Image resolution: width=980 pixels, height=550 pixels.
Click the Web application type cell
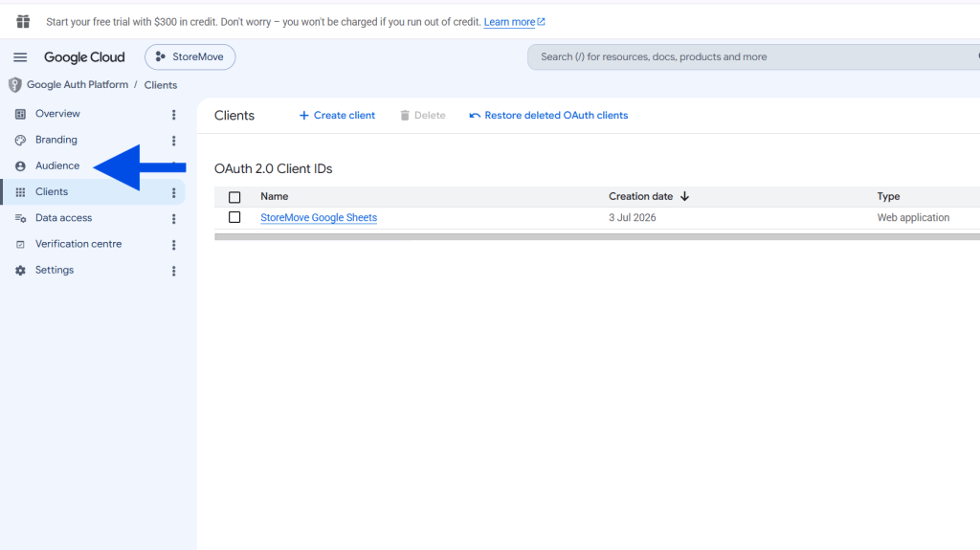[x=913, y=217]
